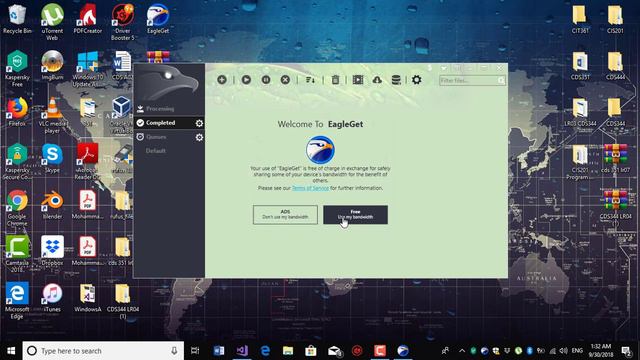Open Blender desktop shortcut
This screenshot has height=360, width=640.
tap(52, 205)
